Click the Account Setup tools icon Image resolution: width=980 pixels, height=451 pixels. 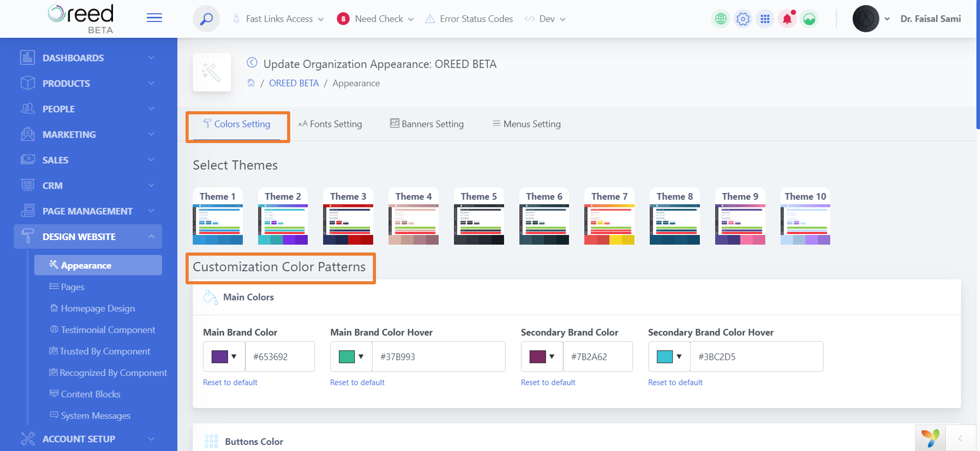(x=27, y=439)
